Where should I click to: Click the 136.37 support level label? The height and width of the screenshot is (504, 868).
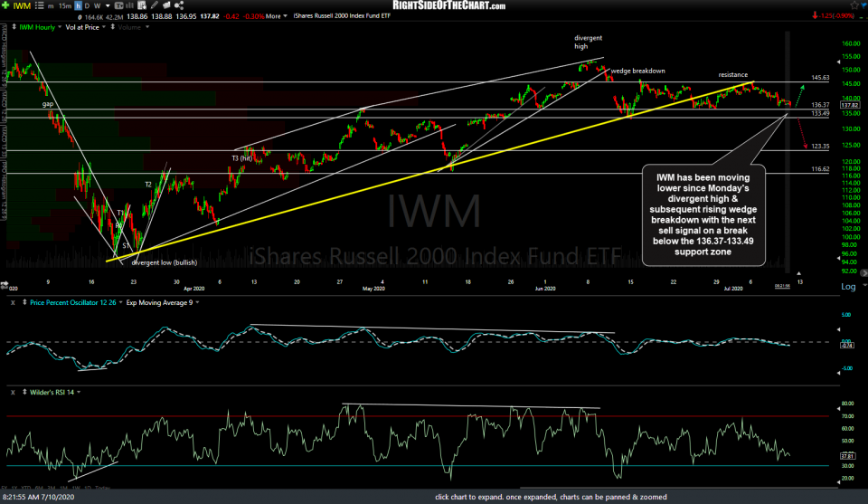[x=820, y=105]
